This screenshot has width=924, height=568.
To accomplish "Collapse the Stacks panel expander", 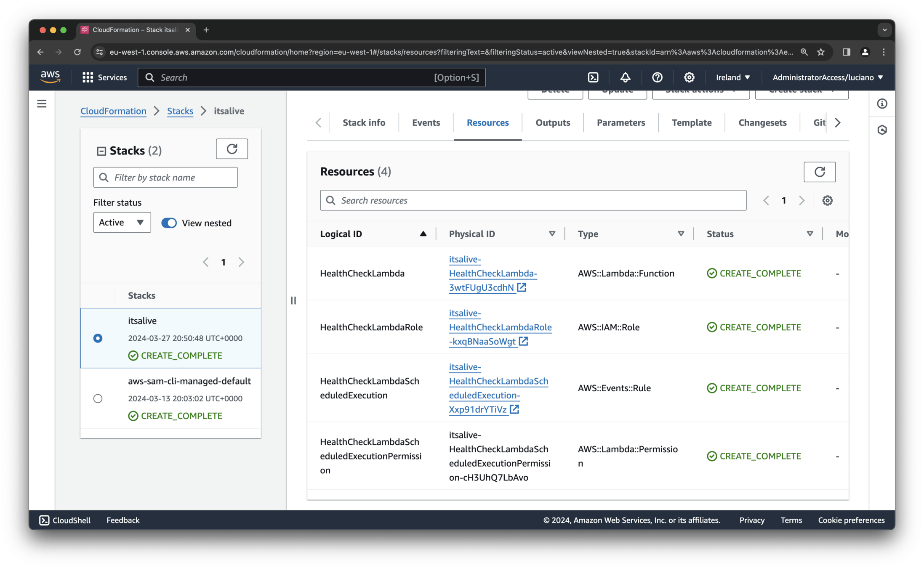I will click(101, 151).
